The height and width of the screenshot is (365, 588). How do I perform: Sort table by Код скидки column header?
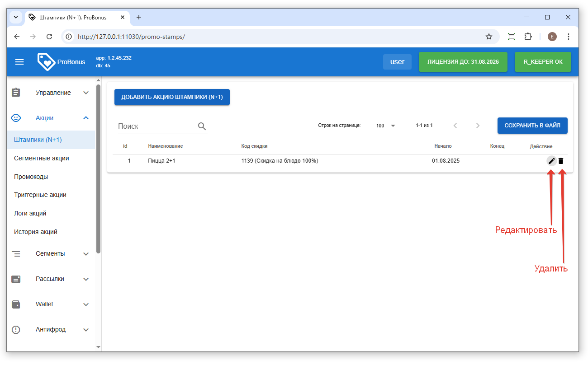pyautogui.click(x=255, y=146)
